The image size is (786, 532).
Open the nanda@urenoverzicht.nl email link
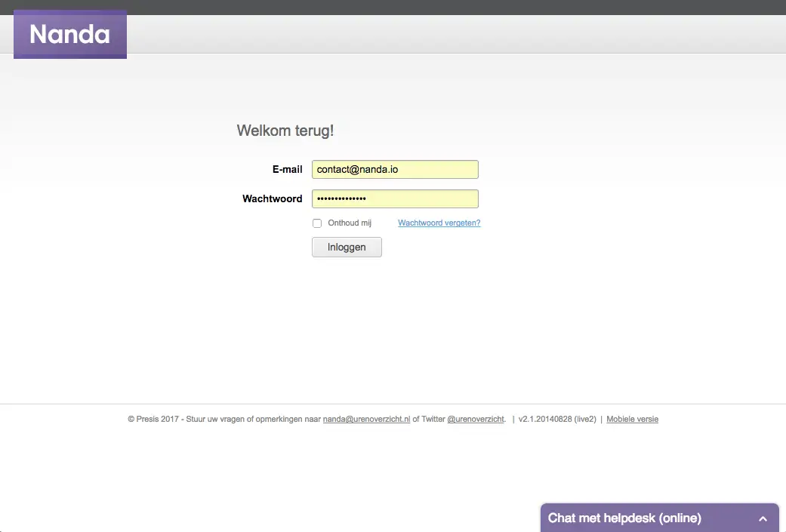366,420
